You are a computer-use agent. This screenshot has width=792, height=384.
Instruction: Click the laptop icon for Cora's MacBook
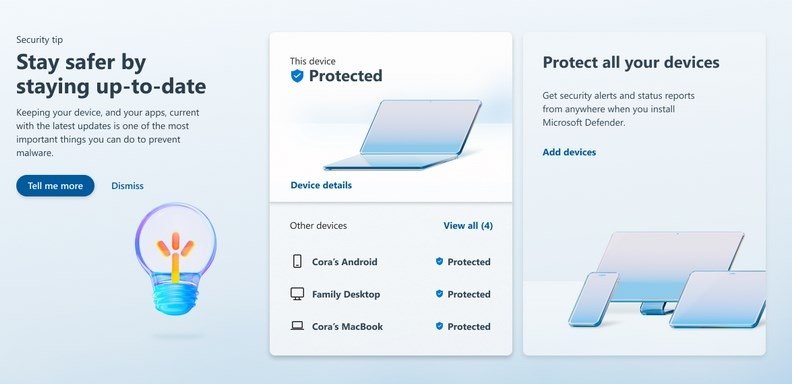pos(297,326)
